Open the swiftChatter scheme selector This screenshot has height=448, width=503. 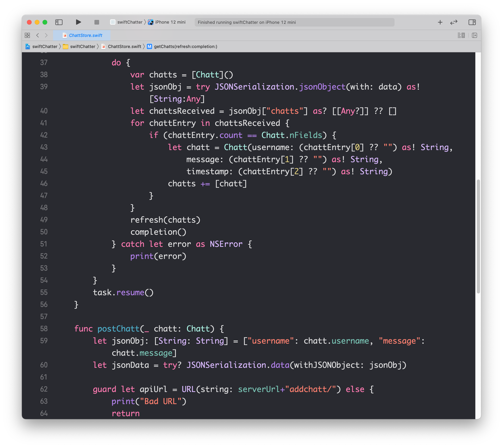coord(126,22)
